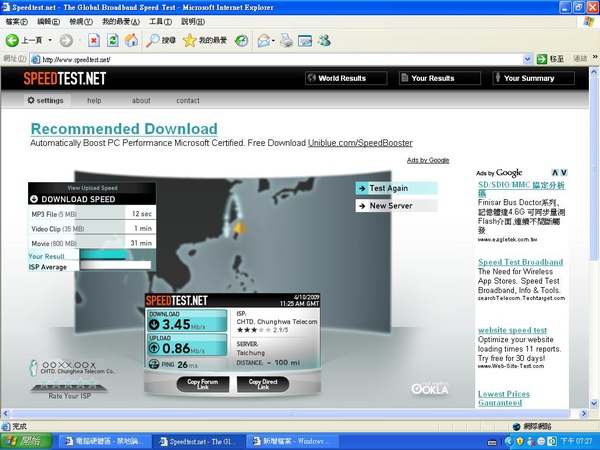This screenshot has height=450, width=600.
Task: Click the IE Forward arrow button
Action: (66, 40)
